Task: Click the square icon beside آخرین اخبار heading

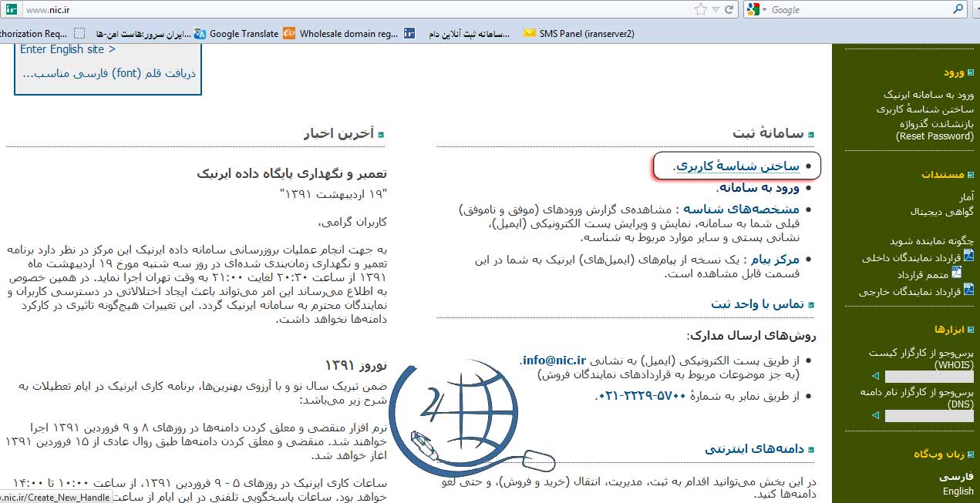Action: tap(381, 134)
